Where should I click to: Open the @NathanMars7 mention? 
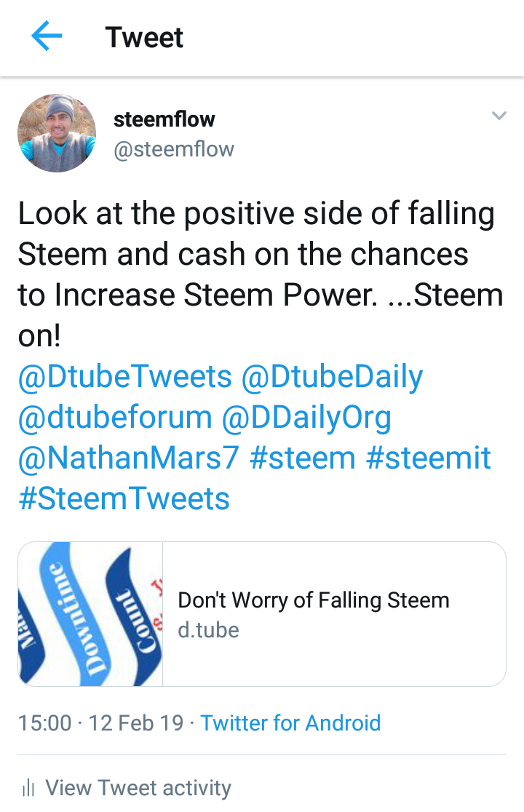[x=128, y=458]
